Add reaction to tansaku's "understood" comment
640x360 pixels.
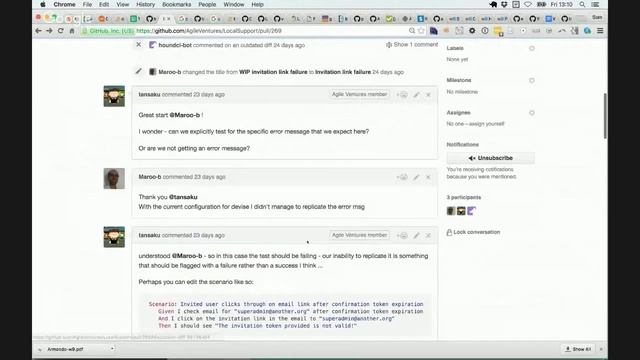click(402, 236)
